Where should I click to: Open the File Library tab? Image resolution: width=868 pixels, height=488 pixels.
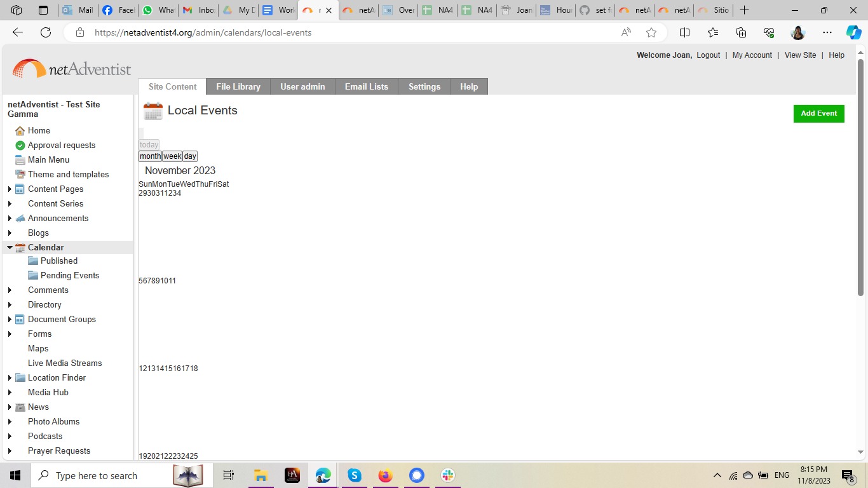point(238,87)
